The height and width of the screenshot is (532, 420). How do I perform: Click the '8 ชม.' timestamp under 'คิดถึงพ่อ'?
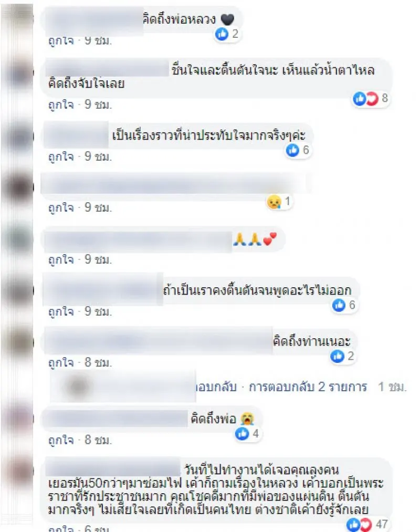point(98,440)
